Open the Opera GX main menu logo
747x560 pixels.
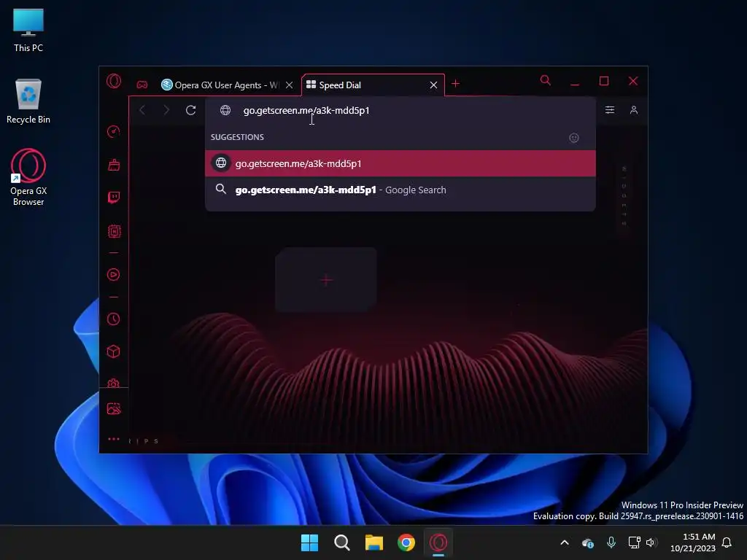pyautogui.click(x=114, y=82)
